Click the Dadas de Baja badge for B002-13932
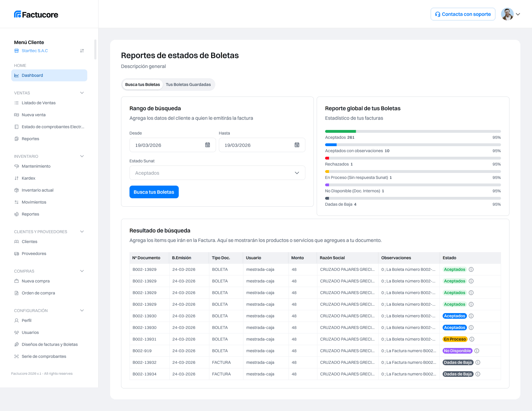The image size is (532, 411). pyautogui.click(x=458, y=362)
